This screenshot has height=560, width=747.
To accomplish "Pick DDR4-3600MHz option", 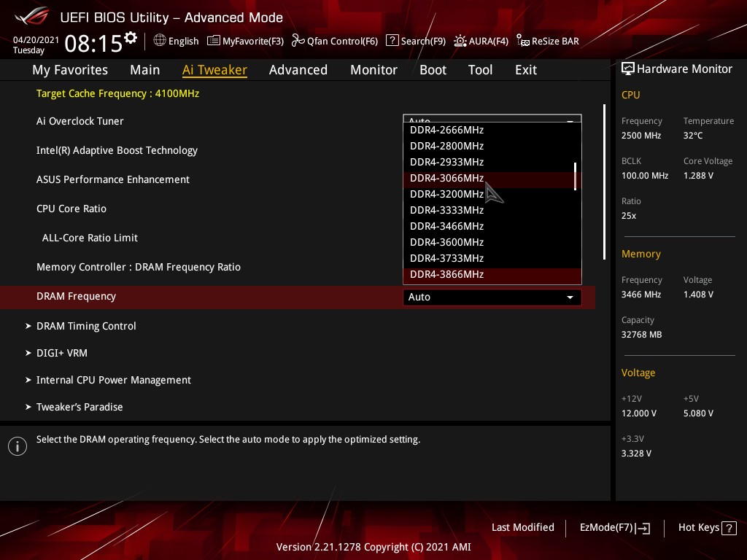I will (492, 242).
